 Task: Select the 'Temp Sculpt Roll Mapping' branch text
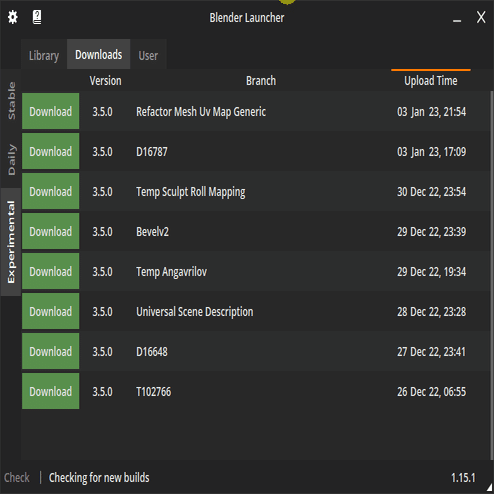[x=191, y=192]
